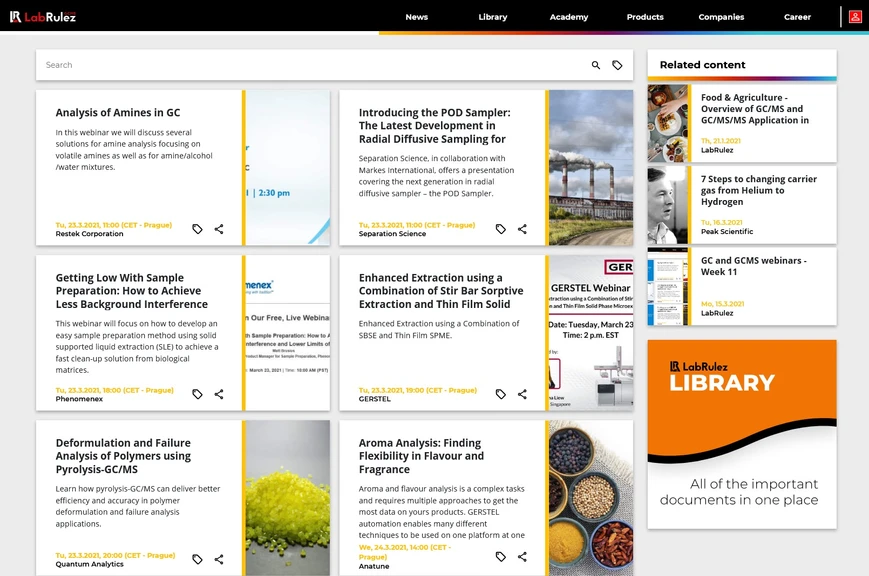Share the Analysis of Amines in GC webinar
The image size is (869, 576).
click(x=219, y=229)
